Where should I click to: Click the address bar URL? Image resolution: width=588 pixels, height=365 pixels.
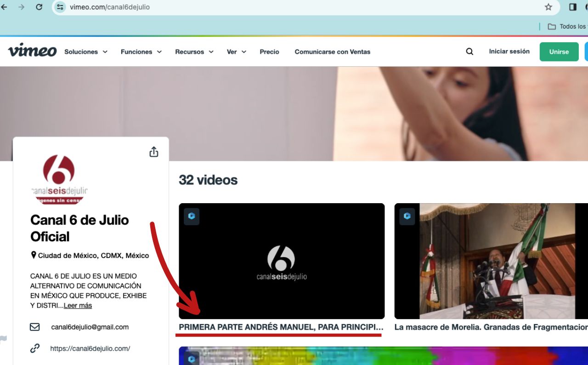tap(110, 7)
